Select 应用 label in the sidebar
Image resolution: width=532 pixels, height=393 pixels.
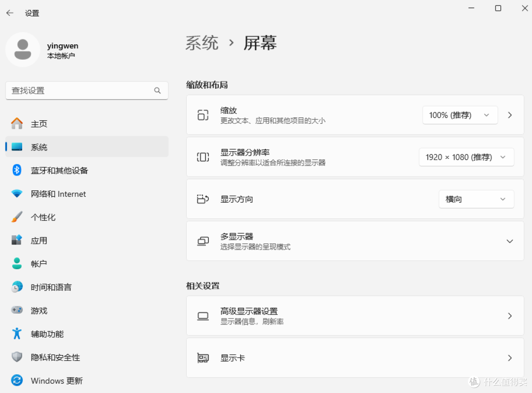(39, 241)
